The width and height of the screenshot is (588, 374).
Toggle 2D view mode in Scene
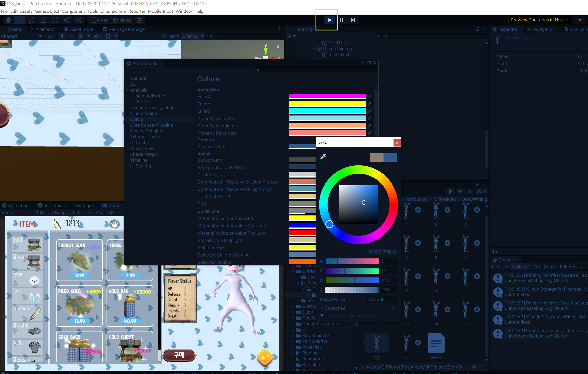pyautogui.click(x=50, y=36)
